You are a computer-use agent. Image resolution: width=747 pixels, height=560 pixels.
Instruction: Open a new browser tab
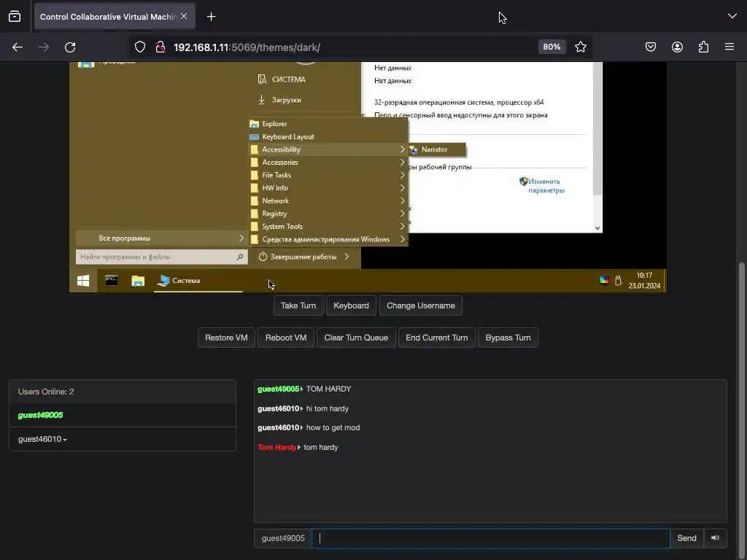click(211, 17)
